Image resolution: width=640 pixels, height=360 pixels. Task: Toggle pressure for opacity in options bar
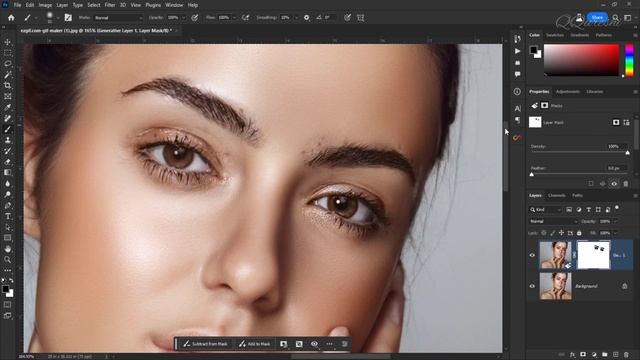[195, 18]
